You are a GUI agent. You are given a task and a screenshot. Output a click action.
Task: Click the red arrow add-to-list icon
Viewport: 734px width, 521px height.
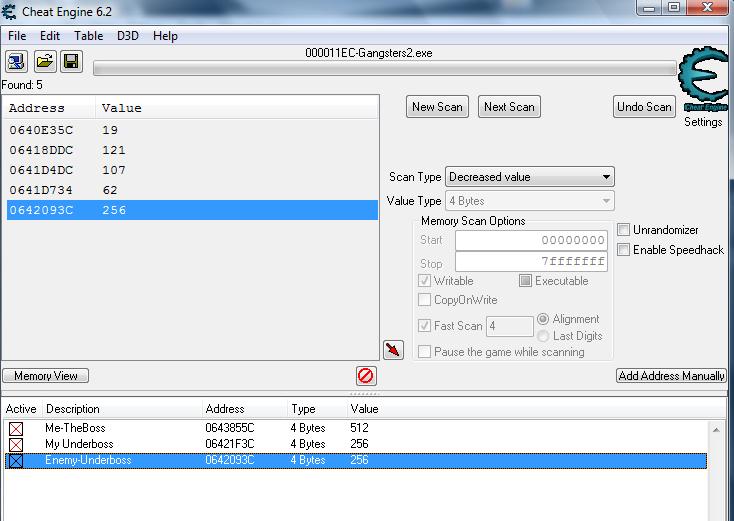click(393, 350)
